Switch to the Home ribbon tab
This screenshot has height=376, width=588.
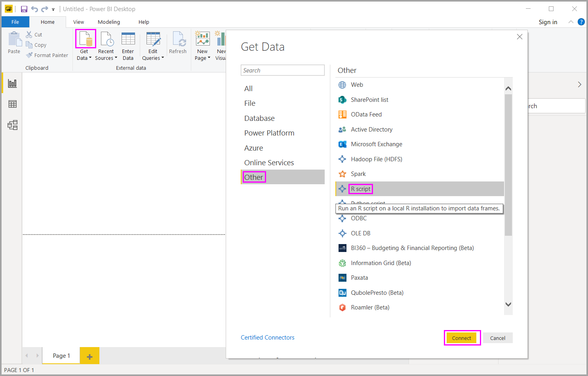pos(48,22)
